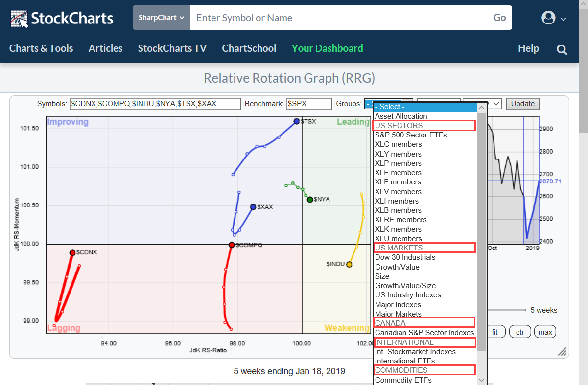Click the Help link
The image size is (588, 385).
click(528, 48)
